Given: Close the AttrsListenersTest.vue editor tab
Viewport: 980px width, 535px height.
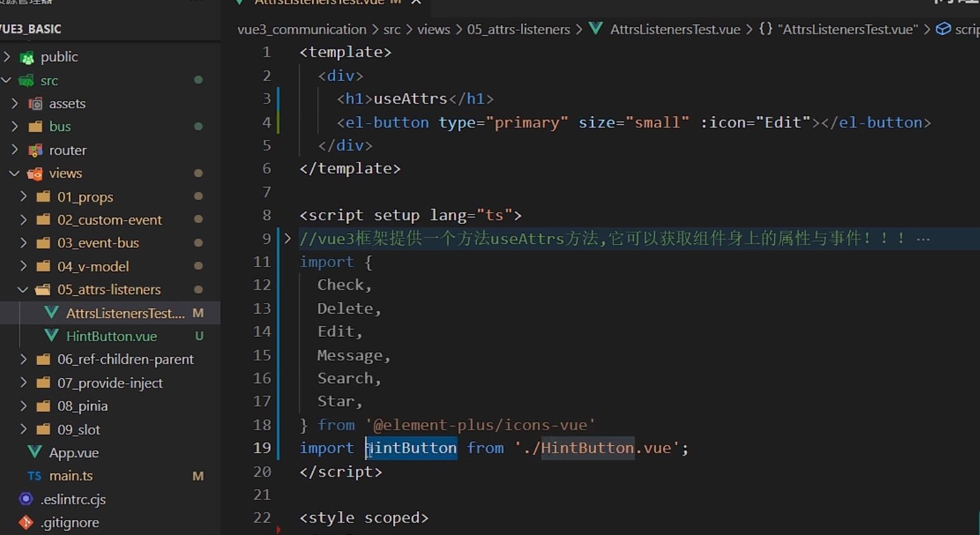Looking at the screenshot, I should point(416,3).
